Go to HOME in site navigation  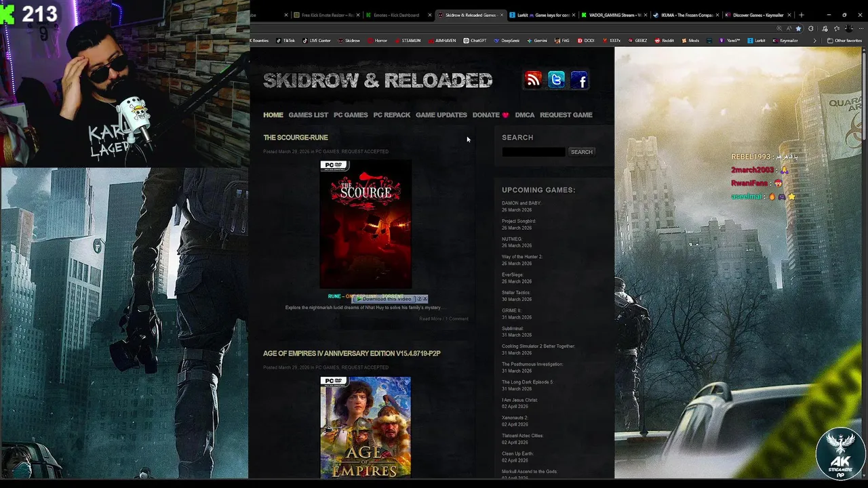(273, 115)
